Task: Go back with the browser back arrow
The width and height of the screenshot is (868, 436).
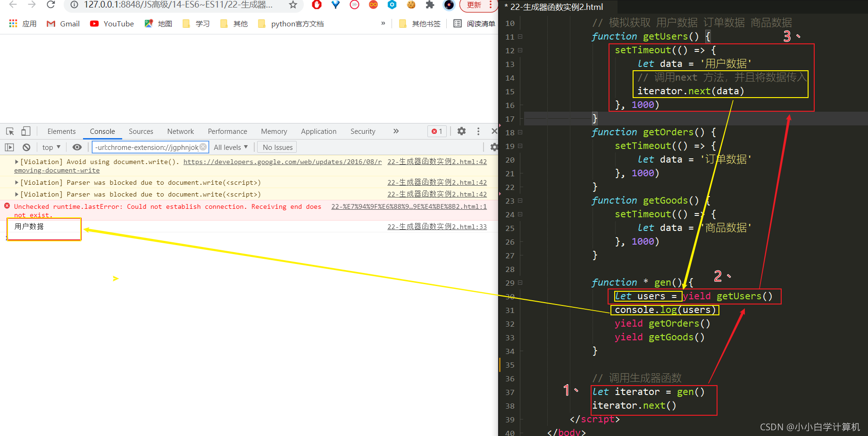Action: click(x=13, y=5)
